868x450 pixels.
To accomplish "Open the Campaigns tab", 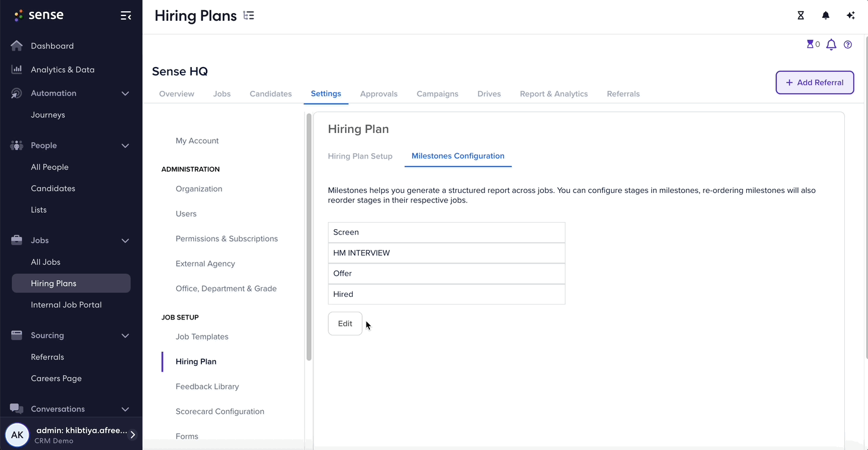I will pyautogui.click(x=438, y=94).
